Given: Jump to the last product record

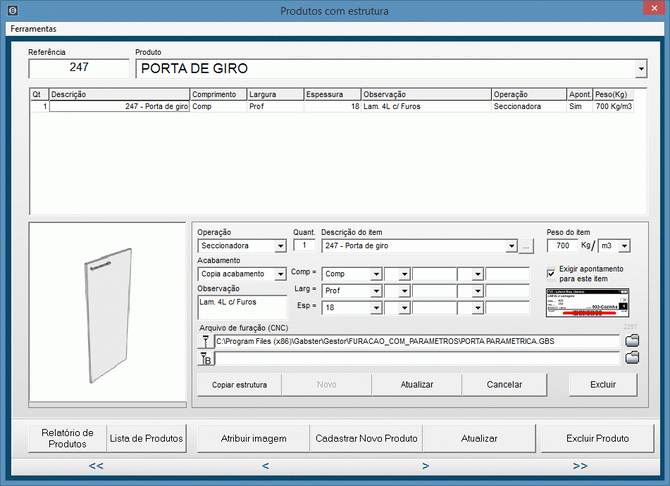Looking at the screenshot, I should click(580, 465).
